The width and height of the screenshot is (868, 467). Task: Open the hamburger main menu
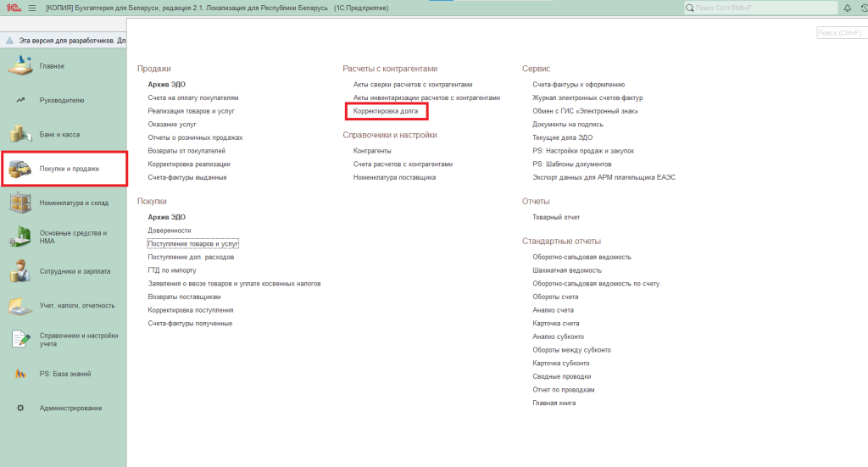pos(32,8)
